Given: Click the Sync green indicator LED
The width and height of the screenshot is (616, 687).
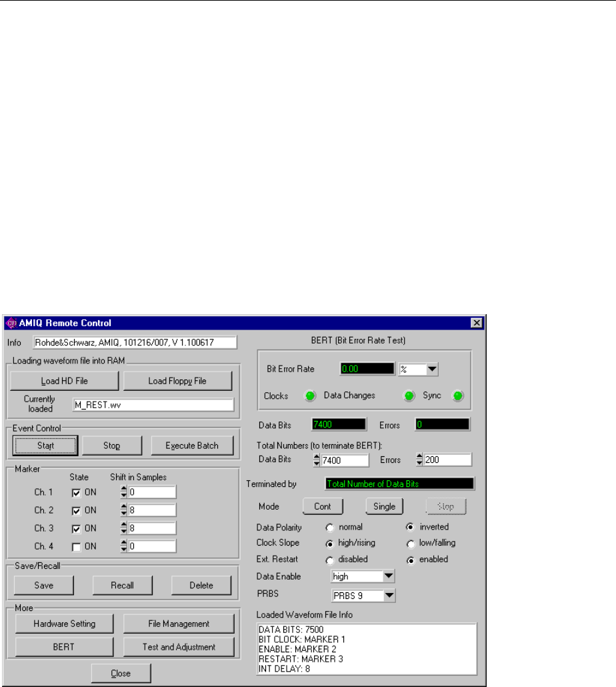Looking at the screenshot, I should pyautogui.click(x=457, y=396).
